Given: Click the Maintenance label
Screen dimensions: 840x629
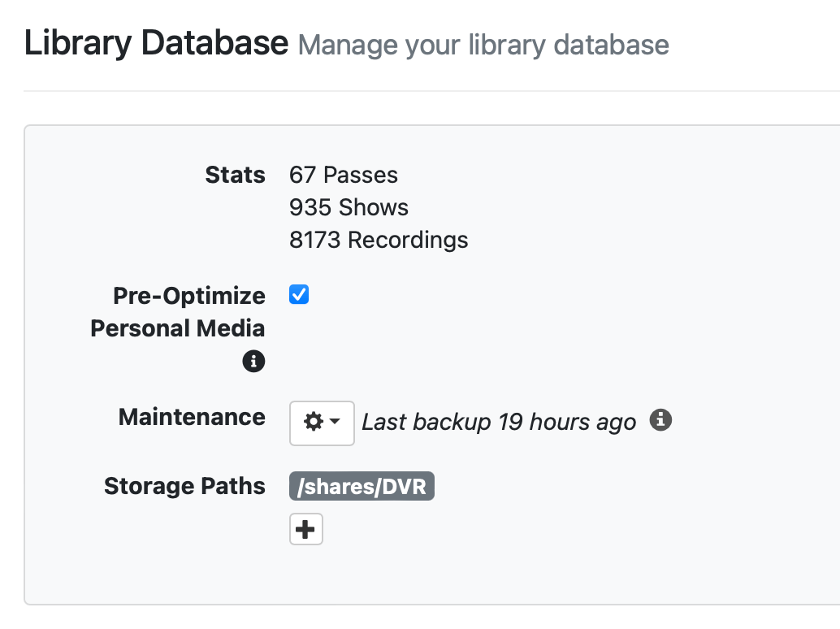Looking at the screenshot, I should click(x=192, y=417).
